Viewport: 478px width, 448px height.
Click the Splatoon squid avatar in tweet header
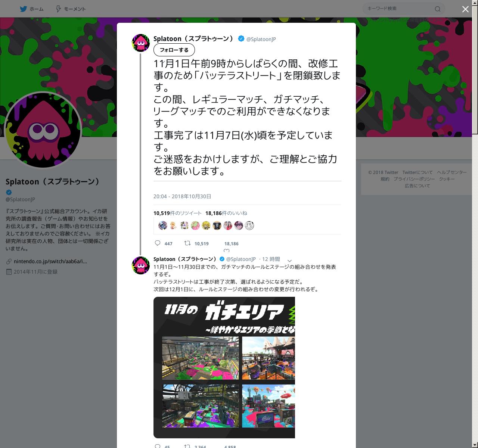(141, 43)
